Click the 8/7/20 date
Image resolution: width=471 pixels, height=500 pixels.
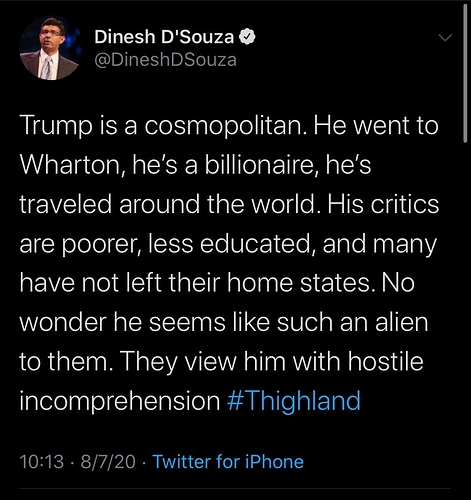(108, 462)
